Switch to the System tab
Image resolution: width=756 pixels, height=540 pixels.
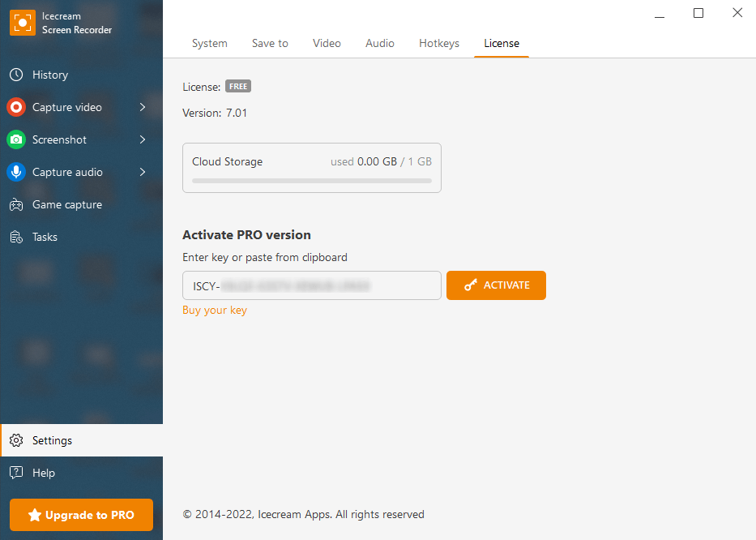coord(209,43)
